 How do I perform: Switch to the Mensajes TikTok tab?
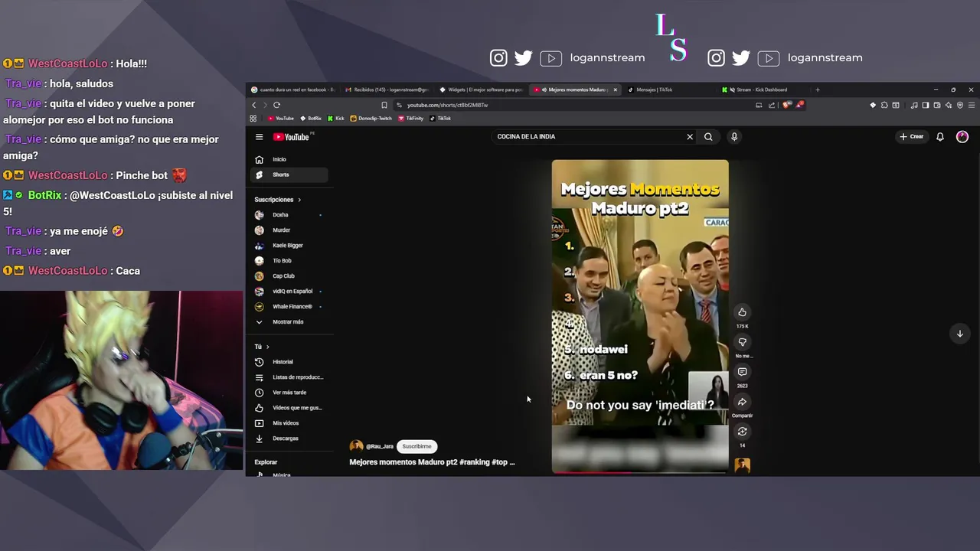click(x=670, y=90)
